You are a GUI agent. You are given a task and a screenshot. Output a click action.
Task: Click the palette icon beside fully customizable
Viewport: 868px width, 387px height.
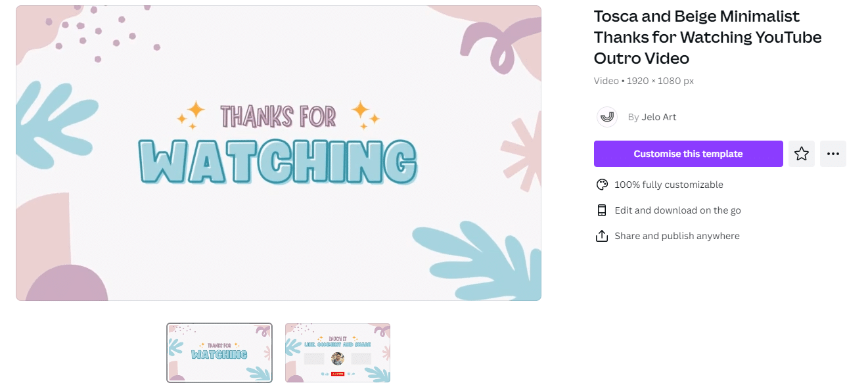click(x=601, y=185)
